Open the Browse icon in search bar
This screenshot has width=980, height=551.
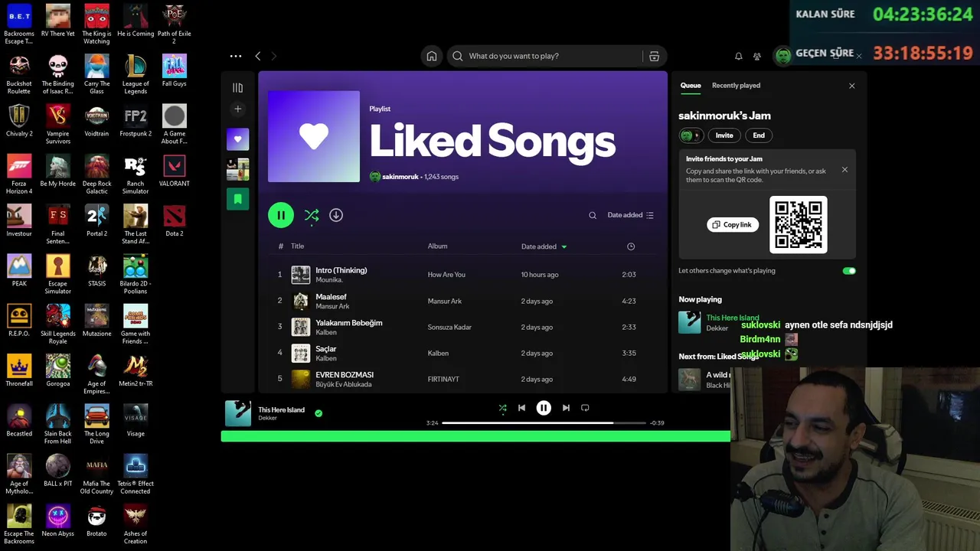pos(654,56)
